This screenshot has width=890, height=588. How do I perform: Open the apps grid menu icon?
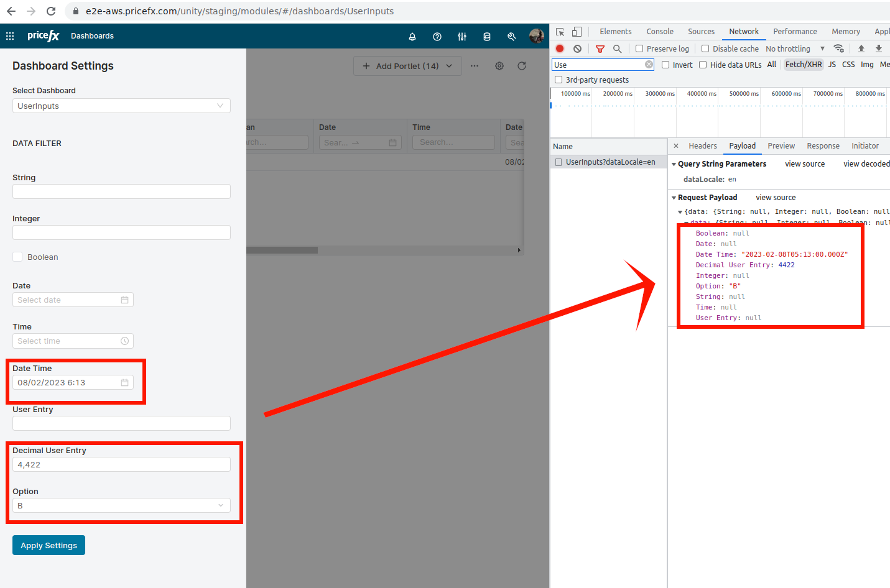point(10,36)
